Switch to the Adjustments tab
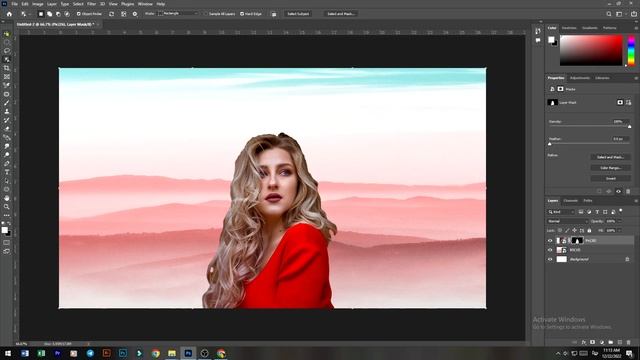Viewport: 640px width, 360px height. [580, 78]
